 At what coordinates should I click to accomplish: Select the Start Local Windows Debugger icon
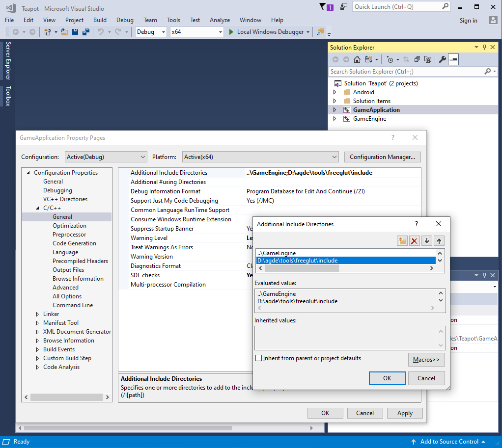click(x=231, y=31)
